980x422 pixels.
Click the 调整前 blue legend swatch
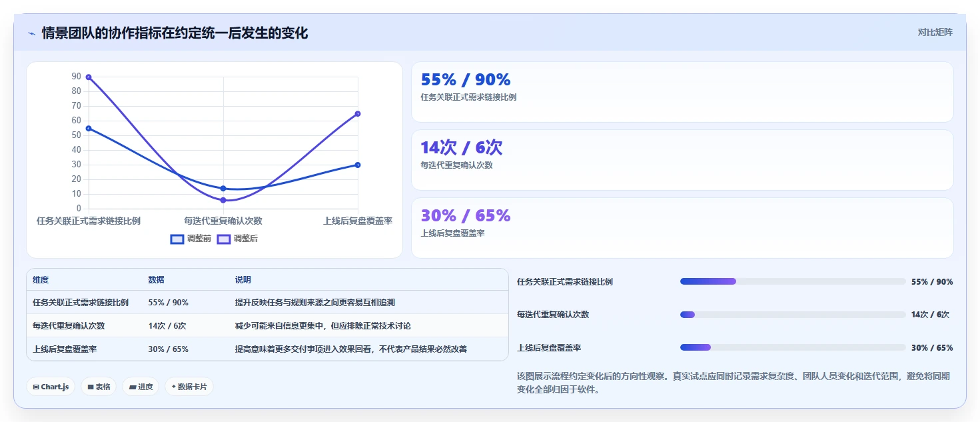(177, 239)
